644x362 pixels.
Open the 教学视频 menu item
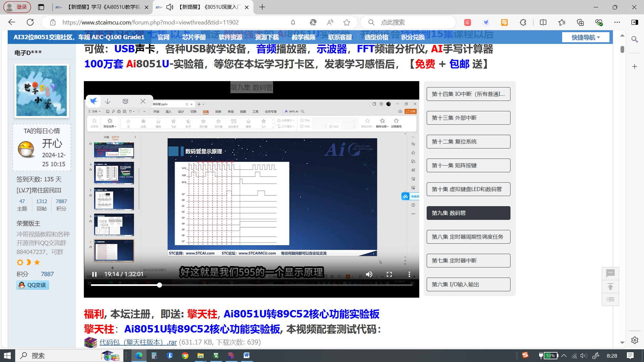[x=304, y=37]
